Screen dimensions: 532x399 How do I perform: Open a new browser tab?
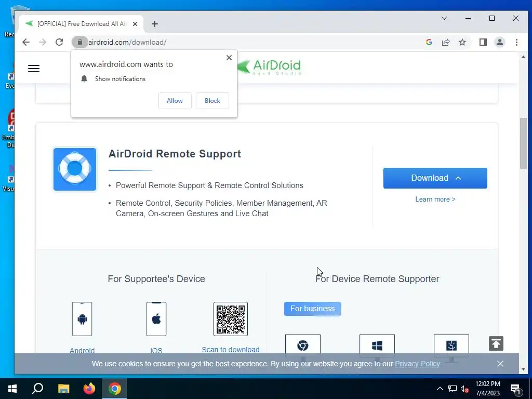[155, 24]
